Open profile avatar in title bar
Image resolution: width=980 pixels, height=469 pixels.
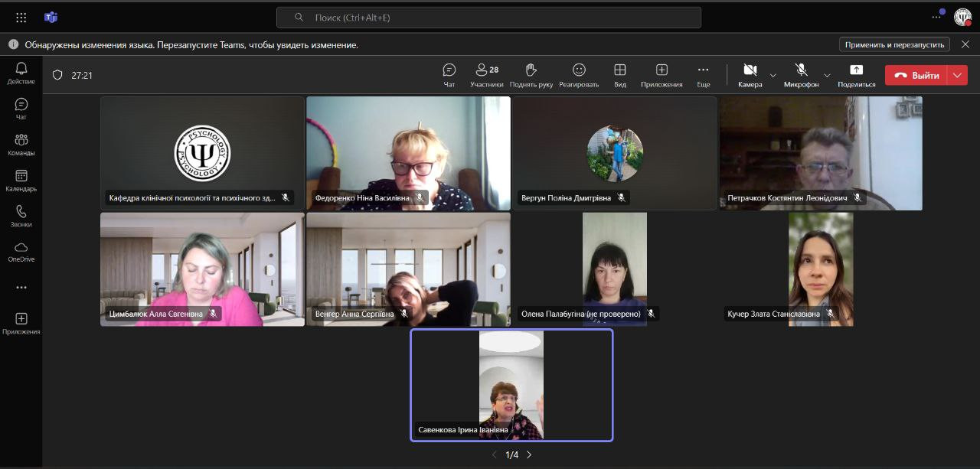(962, 17)
